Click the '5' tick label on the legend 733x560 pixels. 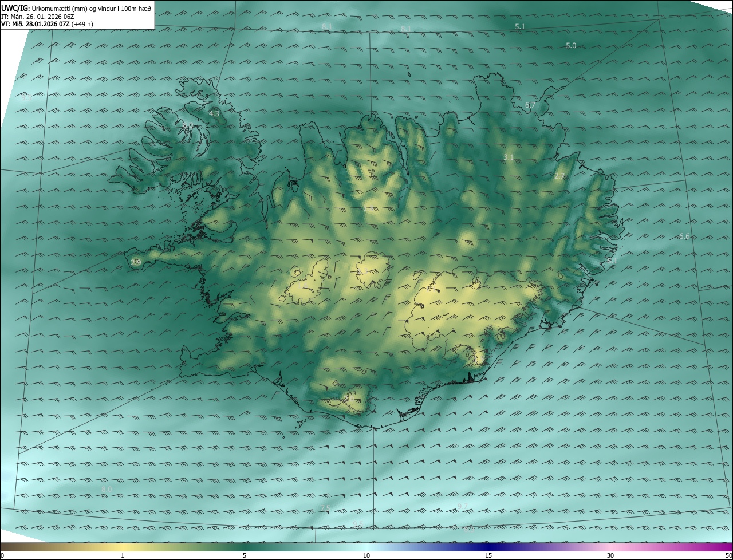tap(245, 556)
